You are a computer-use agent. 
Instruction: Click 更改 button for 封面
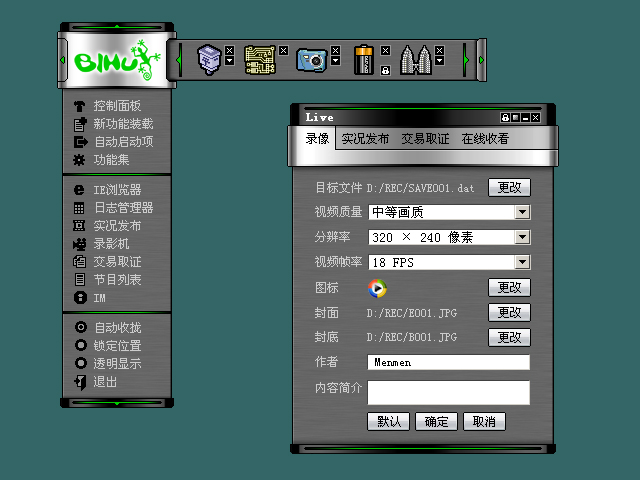(x=509, y=312)
